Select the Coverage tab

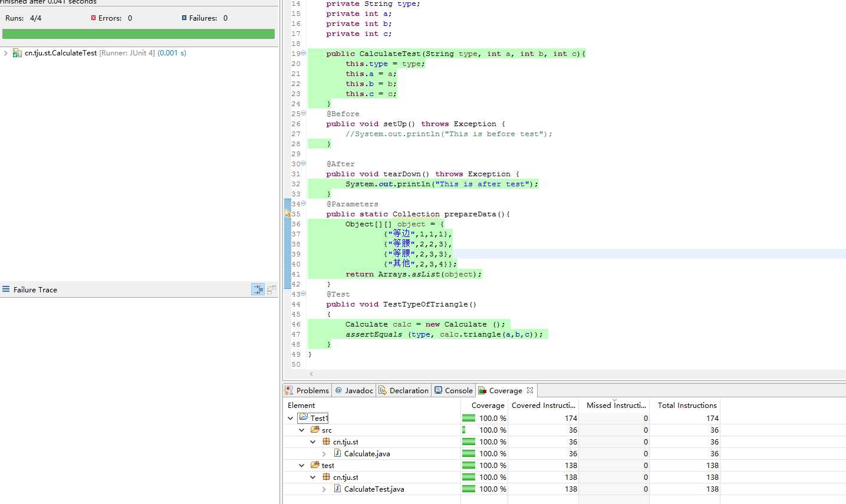505,390
